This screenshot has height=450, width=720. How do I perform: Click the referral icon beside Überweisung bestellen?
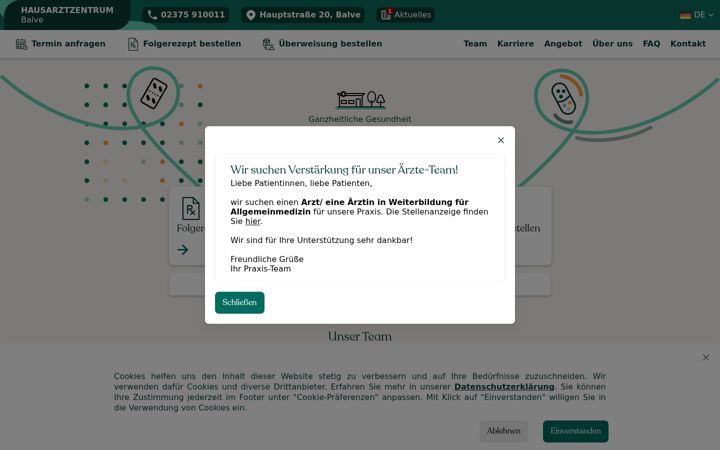268,44
